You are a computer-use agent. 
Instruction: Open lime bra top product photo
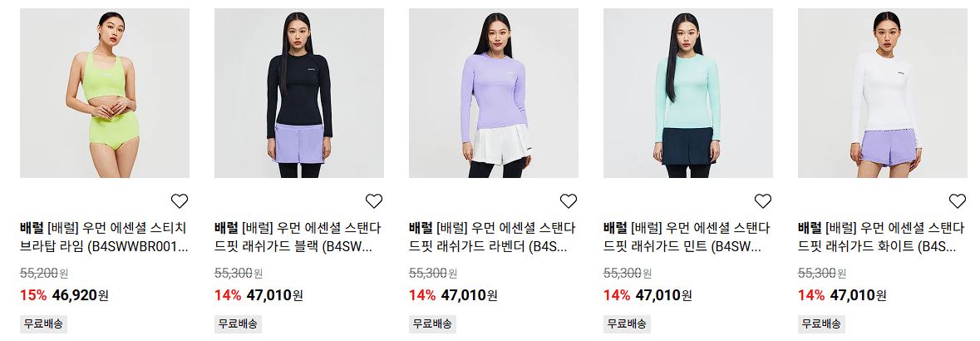tap(105, 93)
